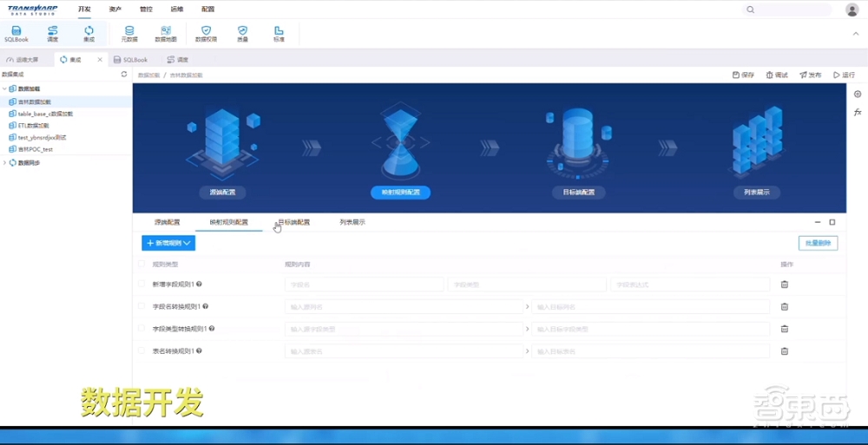Open the 质量 quality tool
This screenshot has width=868, height=445.
point(242,34)
